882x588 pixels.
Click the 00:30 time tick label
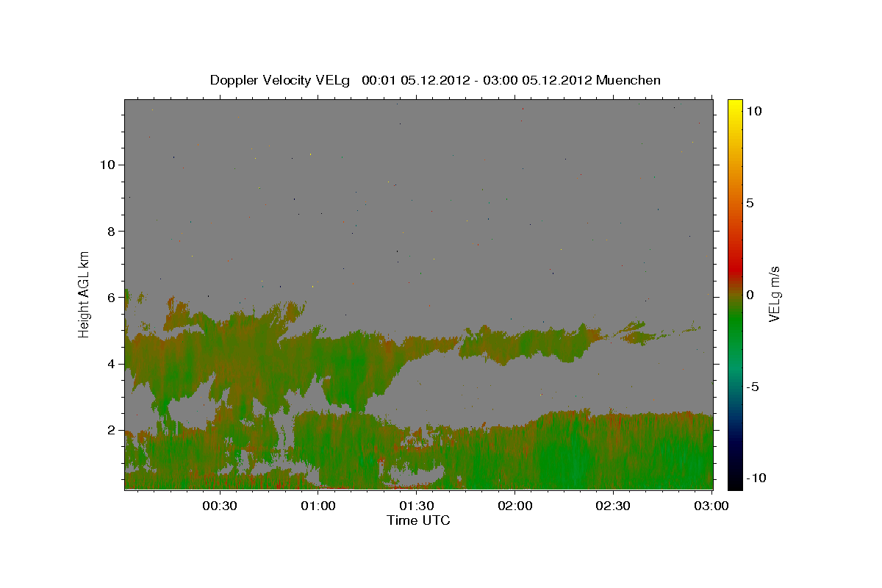tap(220, 506)
